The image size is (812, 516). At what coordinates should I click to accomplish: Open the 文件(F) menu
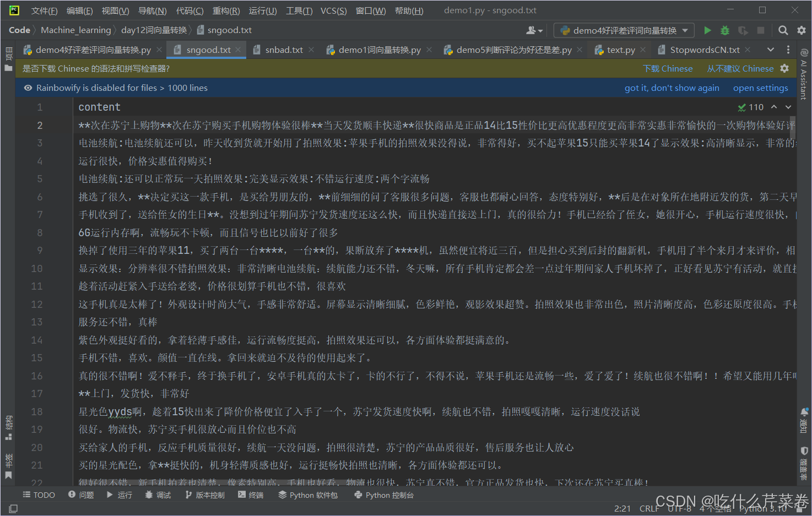click(x=44, y=10)
